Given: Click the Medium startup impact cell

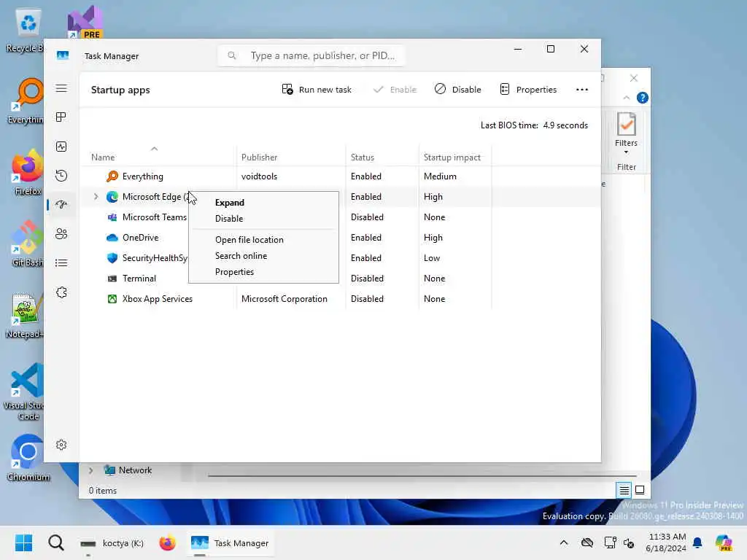Looking at the screenshot, I should point(440,176).
